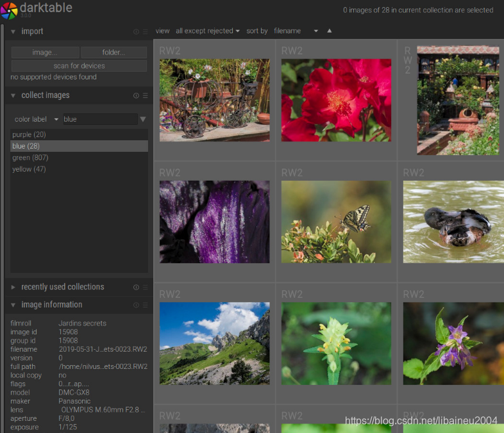Click the Jardins secrets filmroll value

pyautogui.click(x=82, y=323)
